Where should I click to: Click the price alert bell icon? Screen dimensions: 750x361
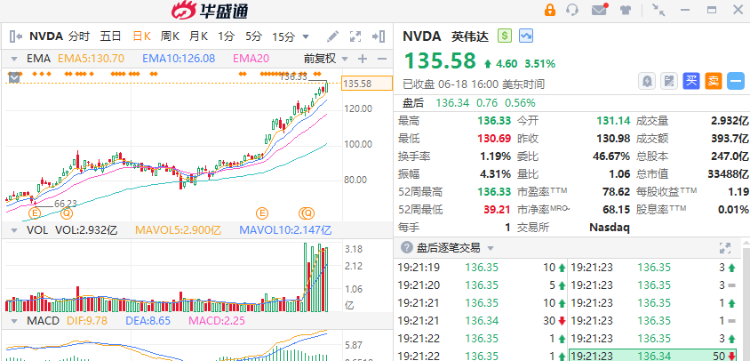tap(647, 81)
